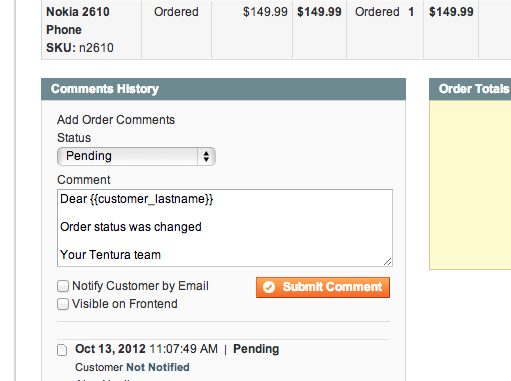Click the yellow Order Totals box
511x381 pixels.
(x=470, y=185)
